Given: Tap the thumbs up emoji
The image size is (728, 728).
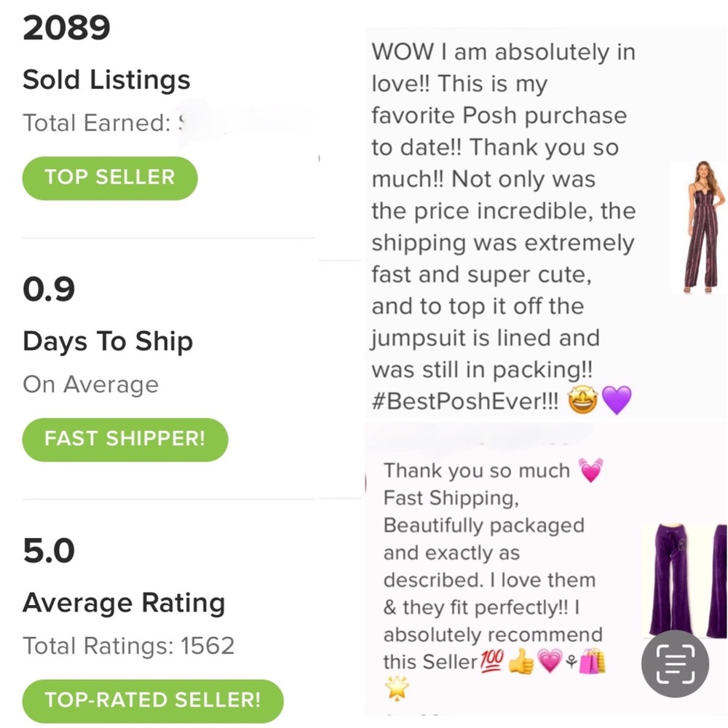Looking at the screenshot, I should [x=521, y=662].
